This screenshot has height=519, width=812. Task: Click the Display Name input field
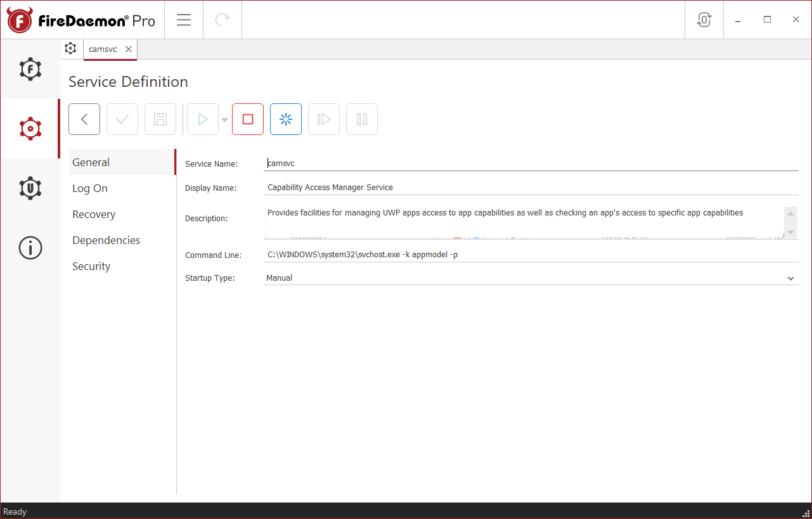coord(531,188)
